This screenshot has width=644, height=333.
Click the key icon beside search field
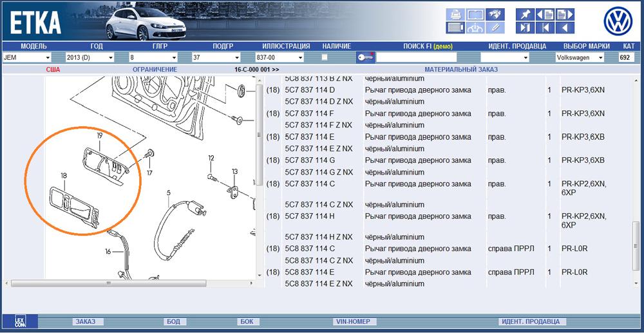point(365,57)
